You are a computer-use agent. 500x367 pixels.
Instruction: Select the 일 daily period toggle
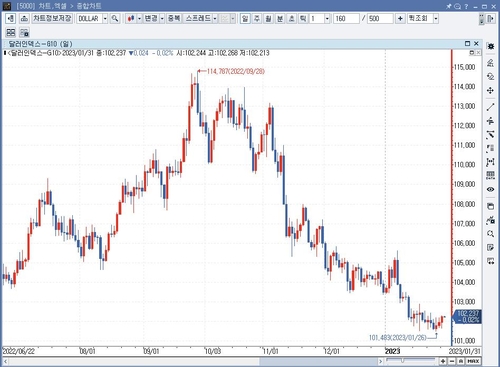tap(245, 18)
